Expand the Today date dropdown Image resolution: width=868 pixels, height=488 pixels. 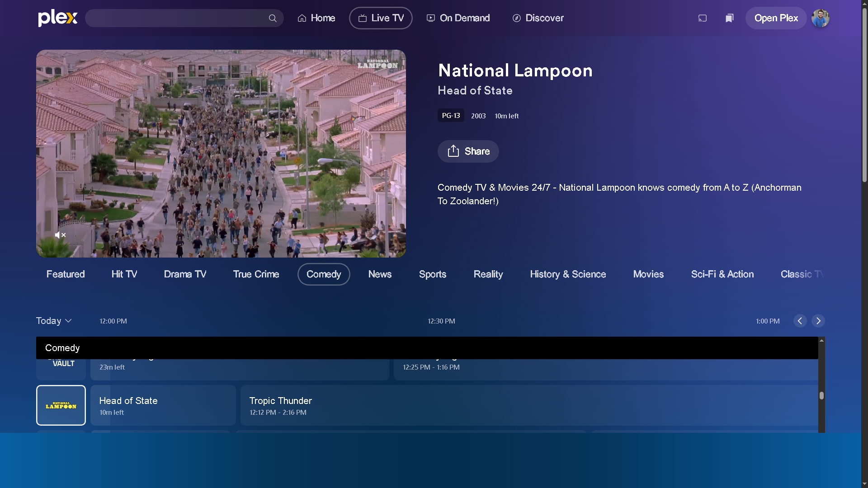pyautogui.click(x=54, y=321)
